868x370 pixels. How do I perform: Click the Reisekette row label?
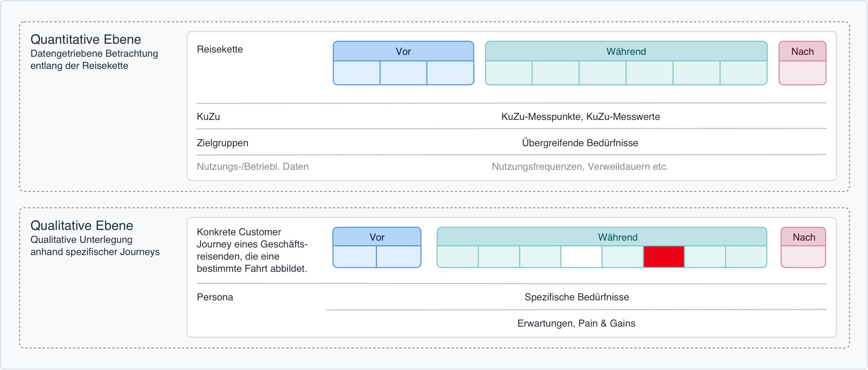point(220,49)
